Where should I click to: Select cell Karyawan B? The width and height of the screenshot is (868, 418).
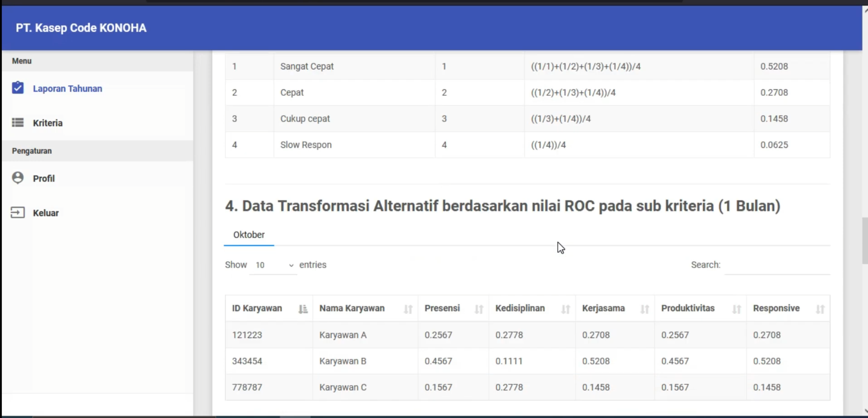click(x=343, y=361)
